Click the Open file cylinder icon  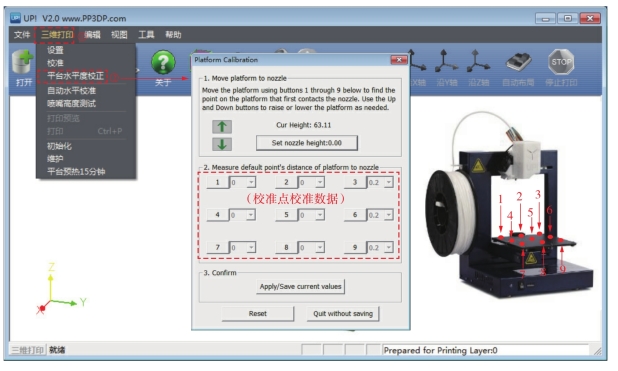(x=23, y=62)
